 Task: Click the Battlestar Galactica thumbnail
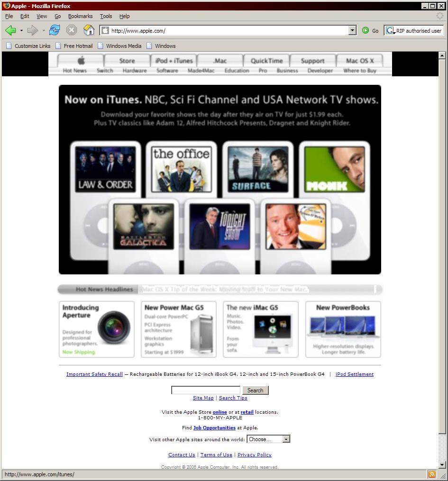coord(144,227)
